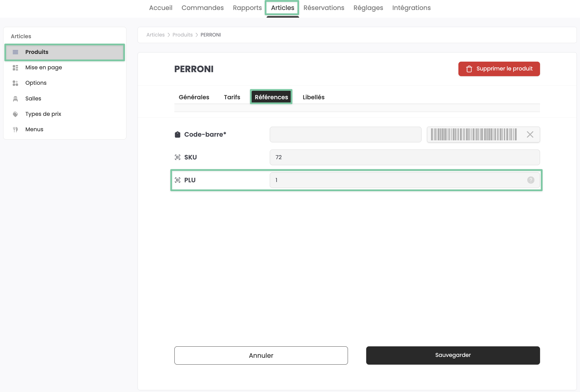Click Annuler to cancel changes
The image size is (580, 392).
261,355
